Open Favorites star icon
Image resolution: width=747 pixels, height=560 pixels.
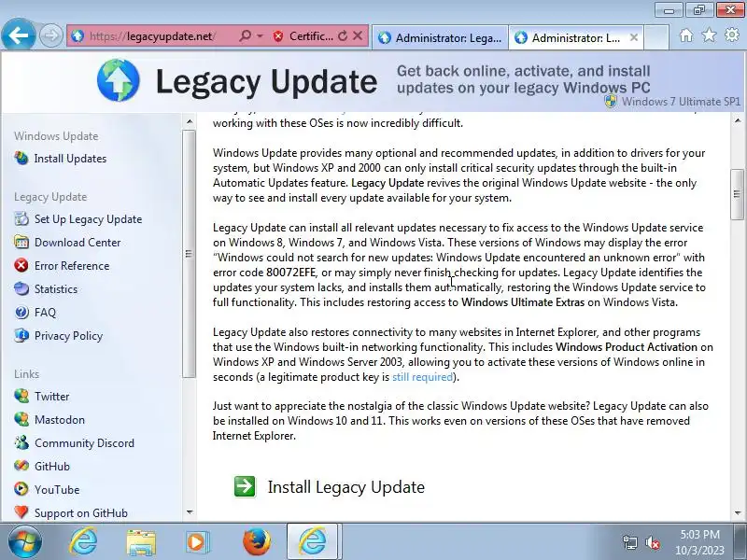point(709,35)
